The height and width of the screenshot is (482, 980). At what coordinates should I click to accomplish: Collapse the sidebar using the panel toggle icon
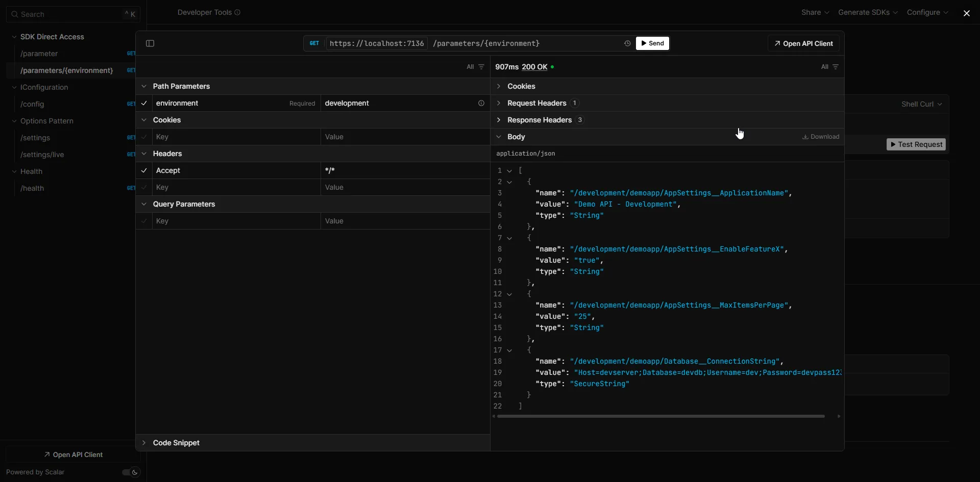(150, 43)
